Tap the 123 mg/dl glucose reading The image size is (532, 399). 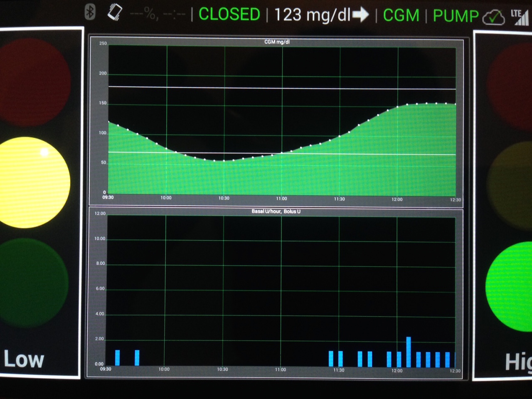tap(312, 15)
